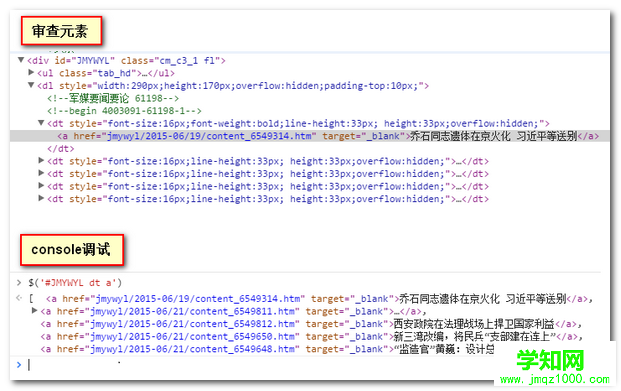621x391 pixels.
Task: Collapse the div id="JMYWYL" node
Action: pos(21,60)
